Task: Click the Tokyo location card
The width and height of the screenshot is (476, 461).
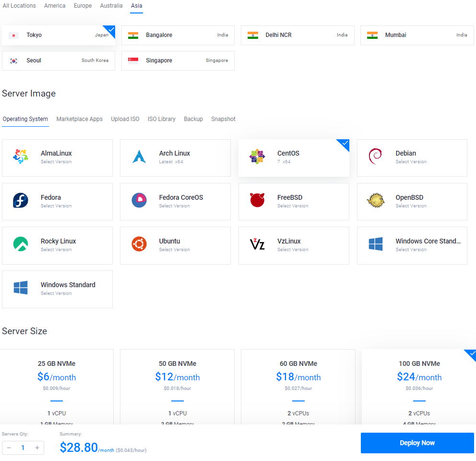Action: pyautogui.click(x=58, y=35)
